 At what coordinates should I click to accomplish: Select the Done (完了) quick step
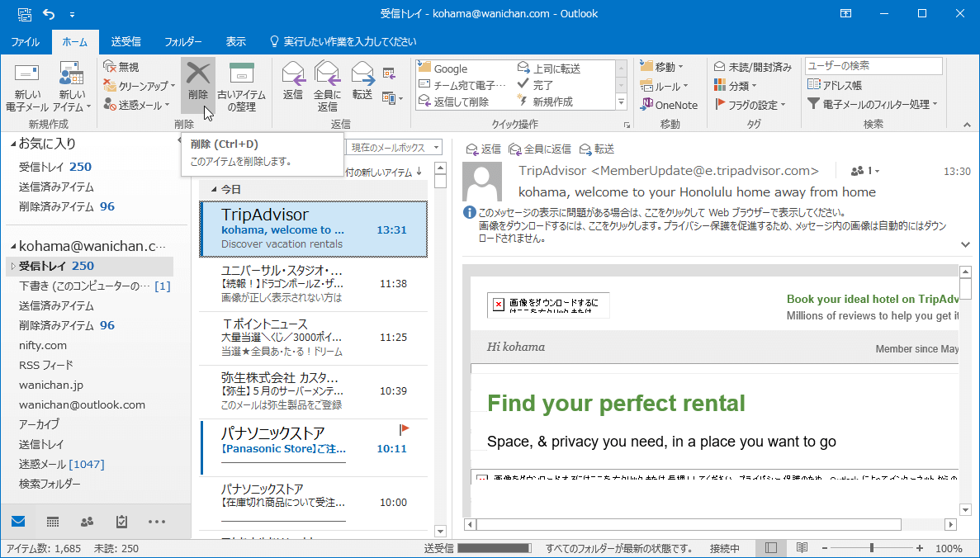click(536, 85)
